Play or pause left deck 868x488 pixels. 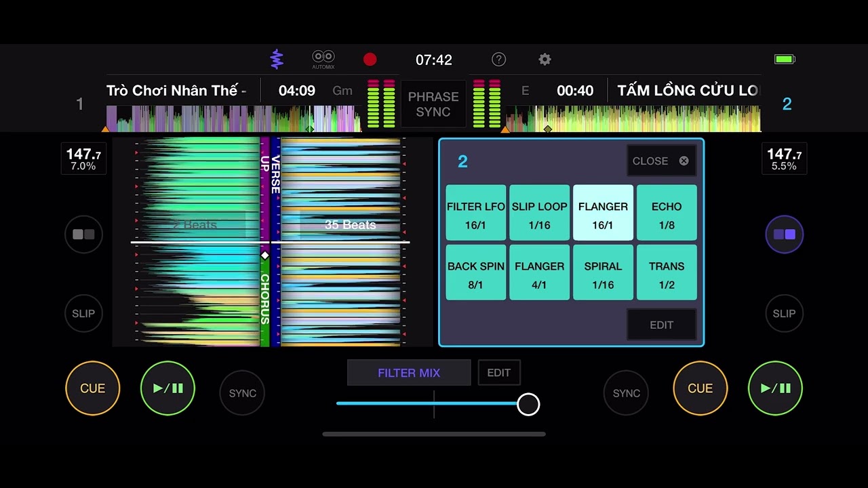click(x=167, y=388)
